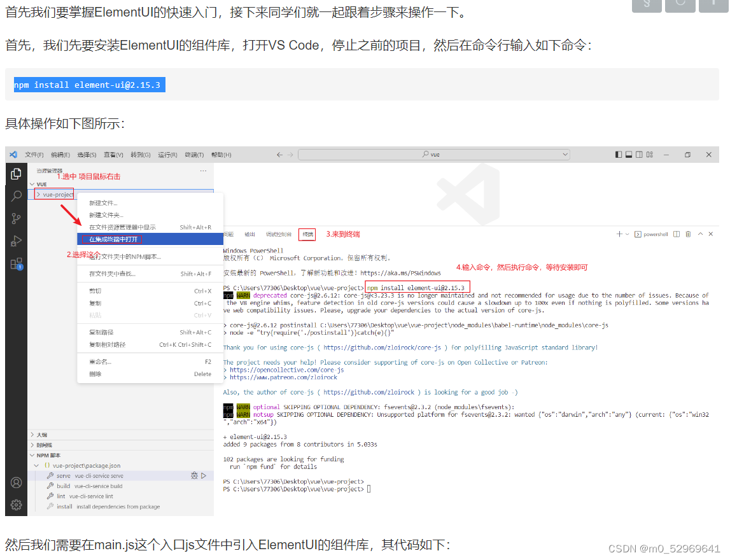
Task: Click the VS Code logo in title bar
Action: click(13, 155)
